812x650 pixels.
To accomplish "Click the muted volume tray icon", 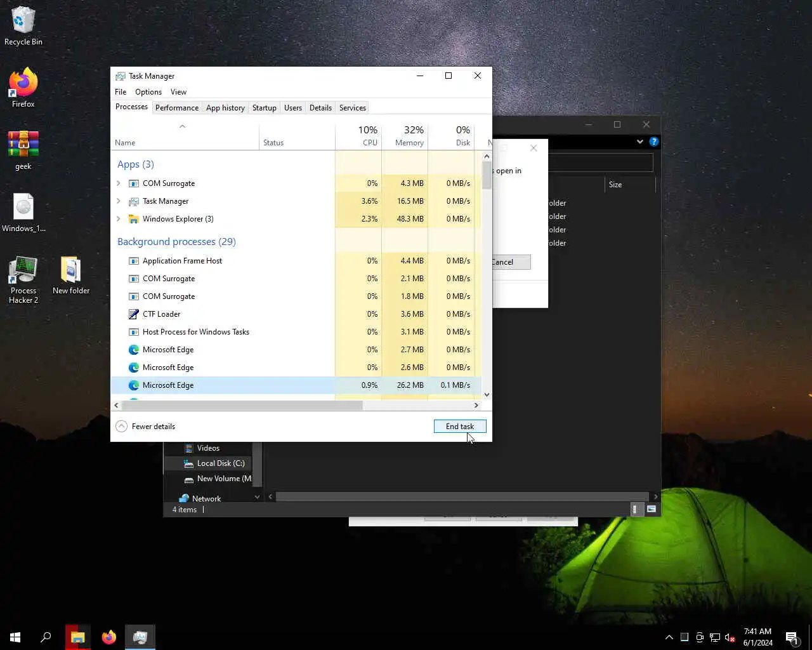I will [x=730, y=637].
